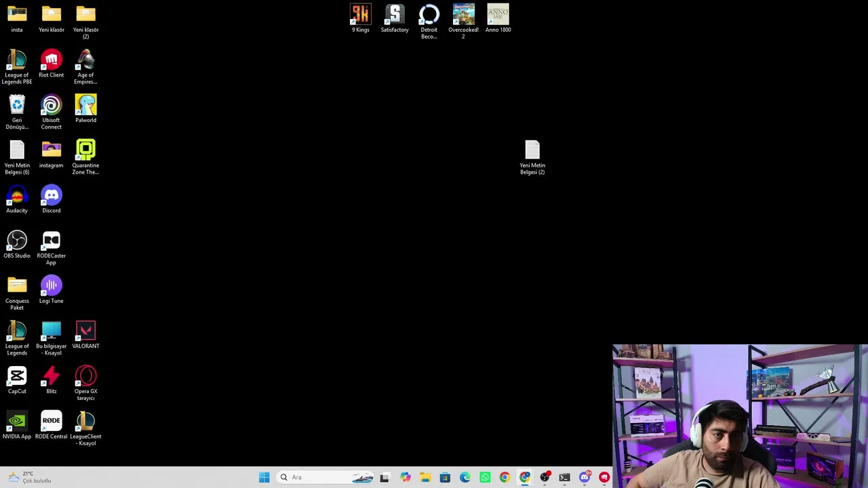Select the Ubisoft Connect desktop icon
The height and width of the screenshot is (488, 868).
tap(52, 113)
